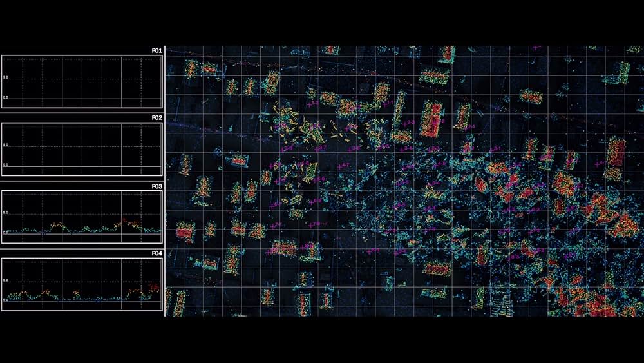Image resolution: width=644 pixels, height=363 pixels.
Task: Select the red peak in P04 profile
Action: 153,286
